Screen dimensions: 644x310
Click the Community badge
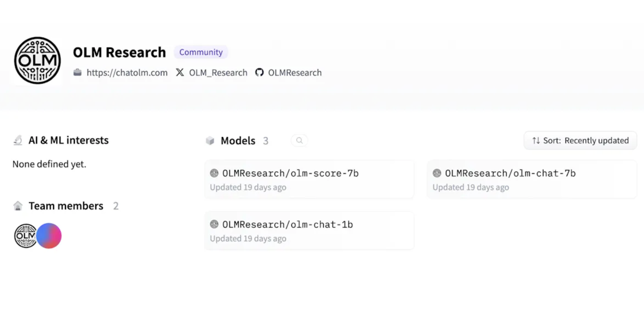[x=201, y=52]
